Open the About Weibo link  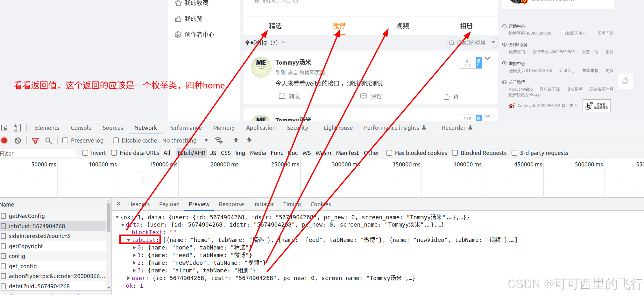pyautogui.click(x=520, y=89)
